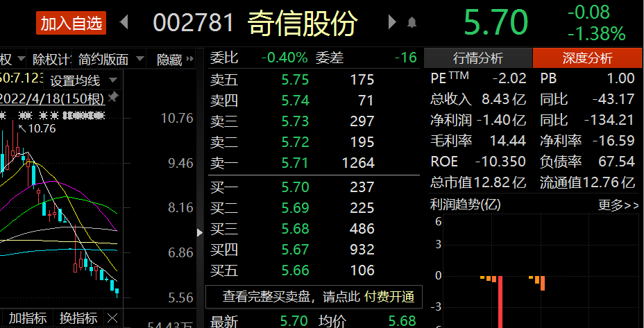Click the 隐藏 panel toggle

(x=175, y=60)
